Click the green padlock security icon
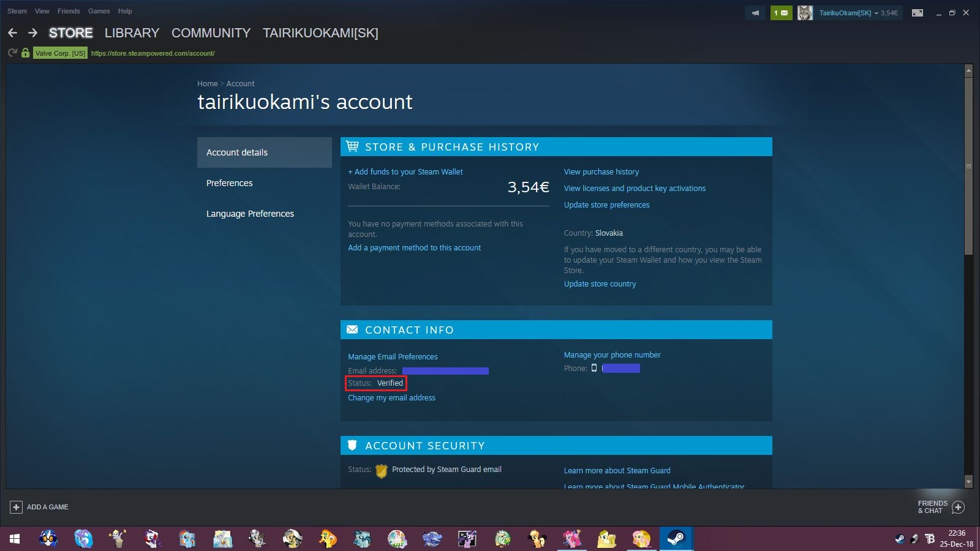This screenshot has height=551, width=980. (x=25, y=53)
